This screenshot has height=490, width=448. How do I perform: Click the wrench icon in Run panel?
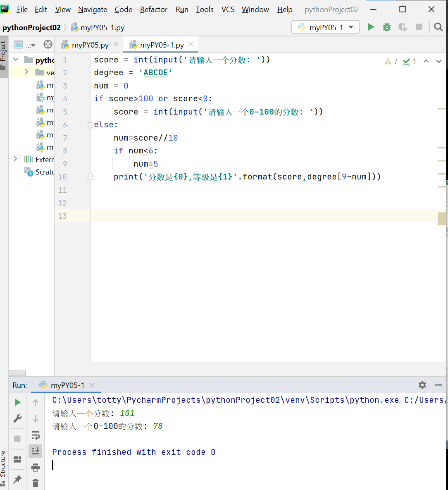[x=17, y=418]
